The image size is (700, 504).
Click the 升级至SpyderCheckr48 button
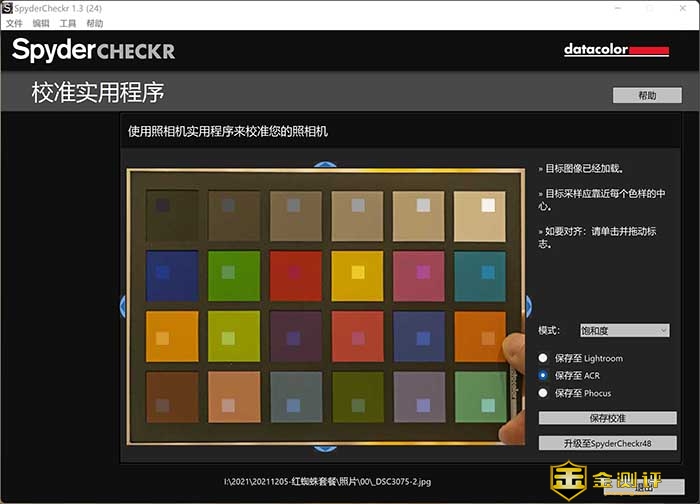[x=607, y=443]
